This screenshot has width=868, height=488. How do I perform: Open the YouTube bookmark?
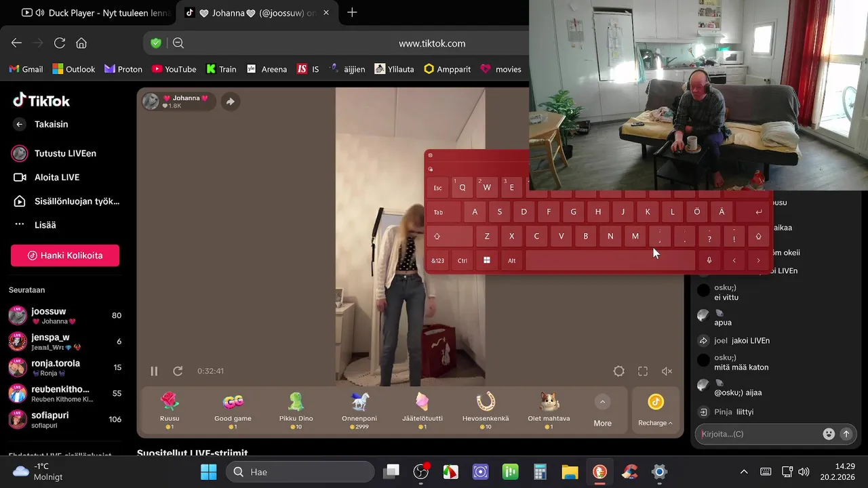[x=174, y=69]
